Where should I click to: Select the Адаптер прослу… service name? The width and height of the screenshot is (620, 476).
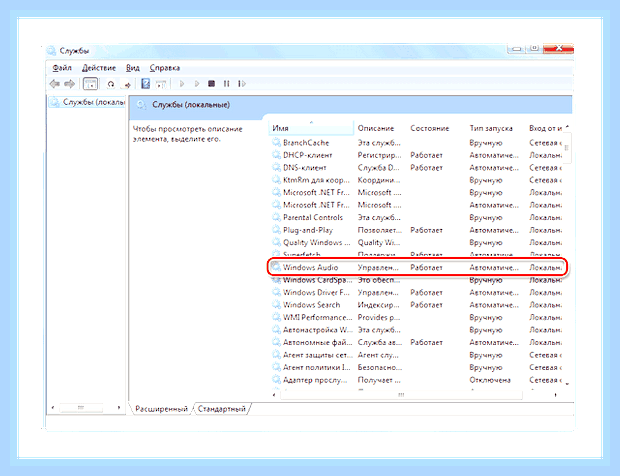(x=315, y=380)
